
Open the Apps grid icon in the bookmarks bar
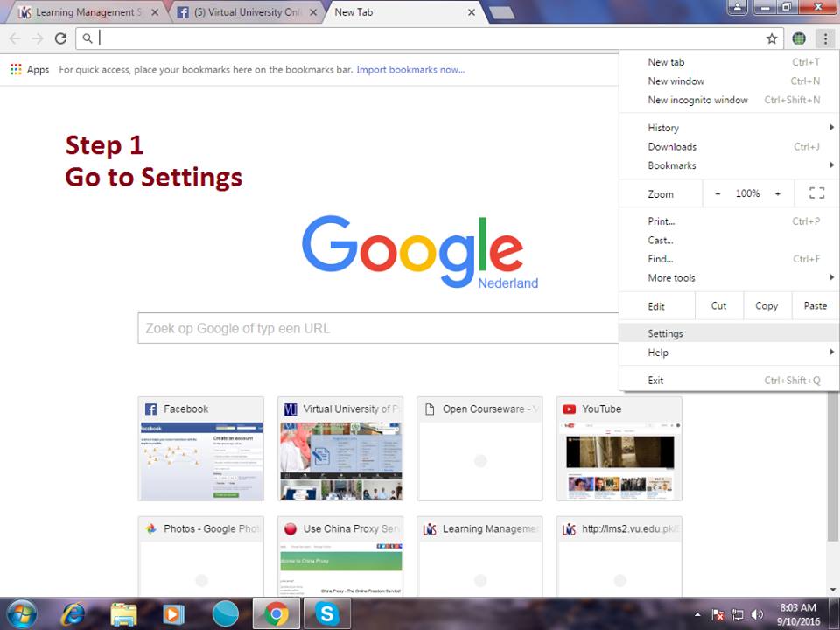[x=16, y=69]
